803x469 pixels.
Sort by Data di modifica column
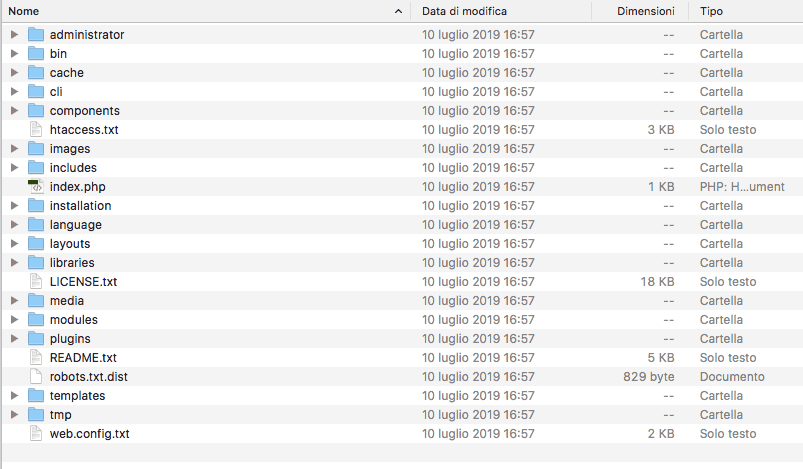tap(464, 11)
